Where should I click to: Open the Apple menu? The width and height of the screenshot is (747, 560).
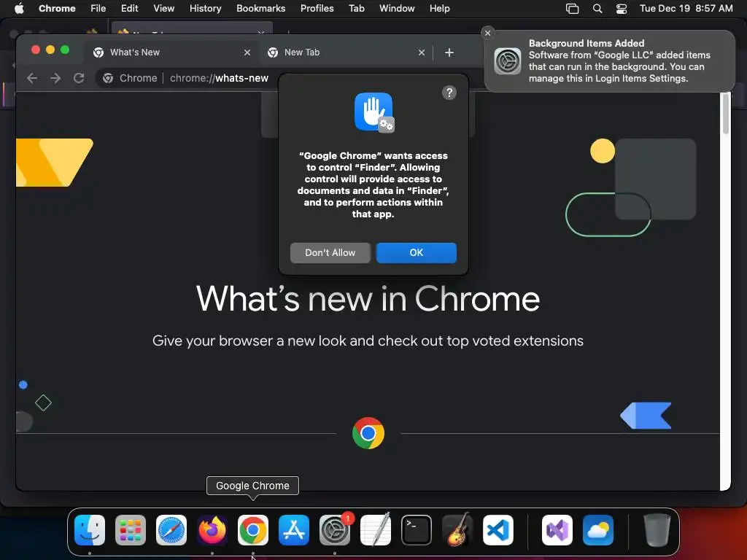19,9
